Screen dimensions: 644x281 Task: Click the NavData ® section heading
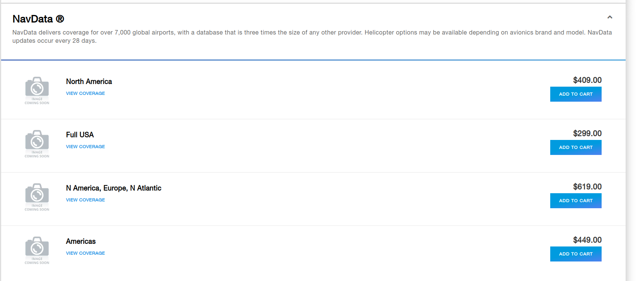(x=38, y=19)
